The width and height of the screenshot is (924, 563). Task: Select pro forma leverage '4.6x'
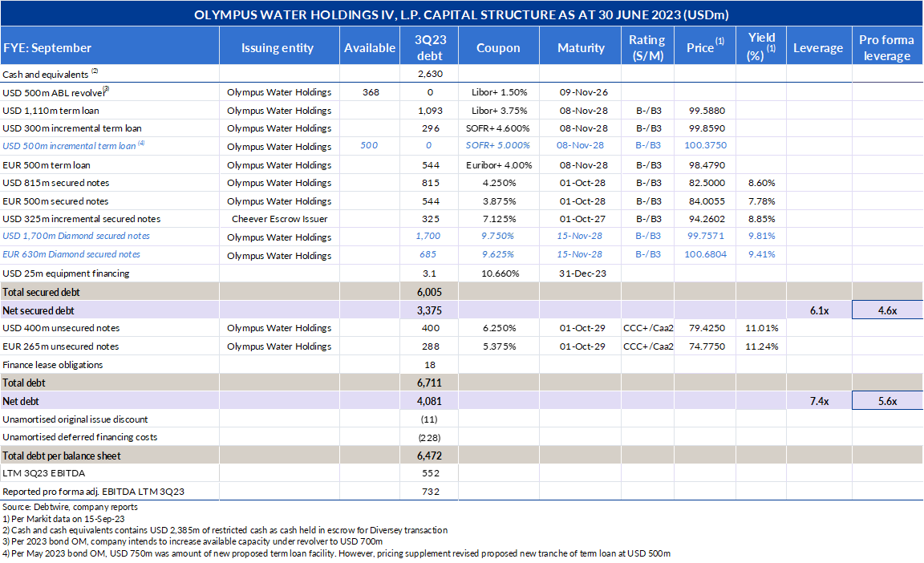tap(887, 310)
